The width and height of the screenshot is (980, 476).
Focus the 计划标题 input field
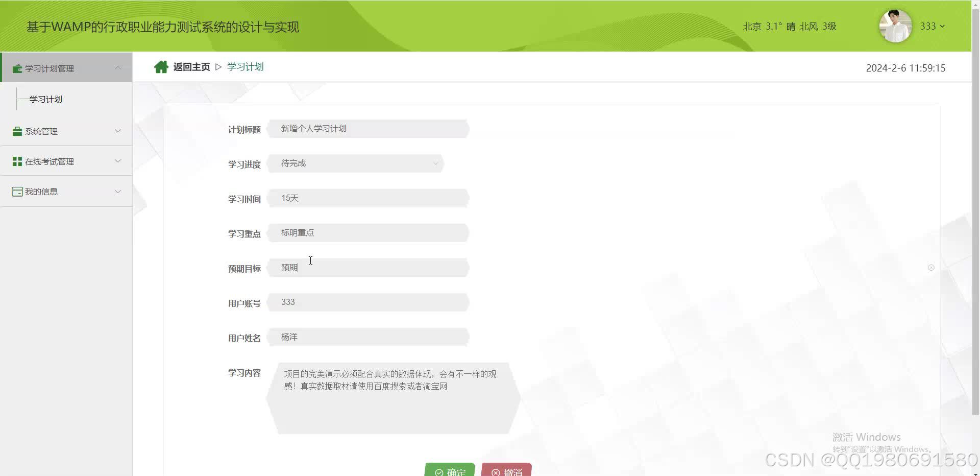coord(368,129)
